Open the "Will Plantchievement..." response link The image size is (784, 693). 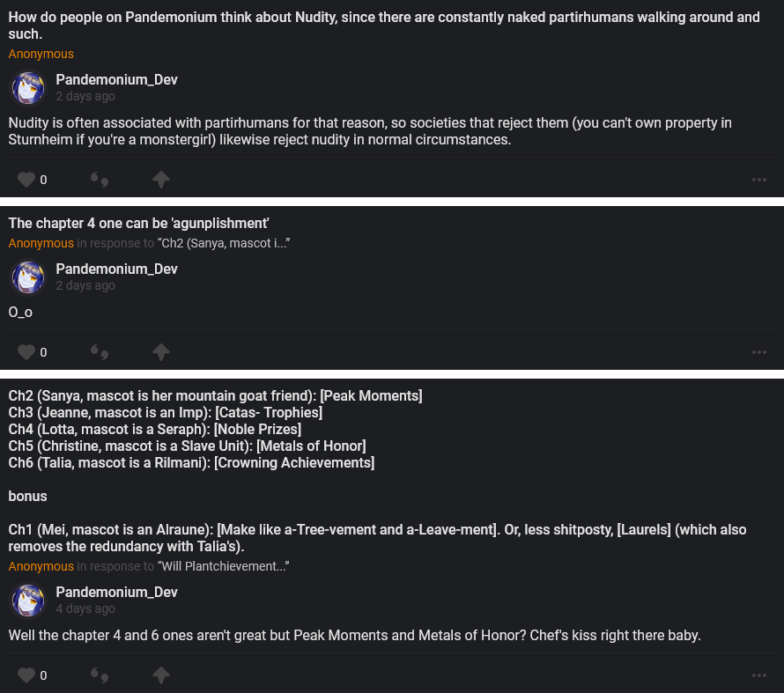(x=224, y=566)
